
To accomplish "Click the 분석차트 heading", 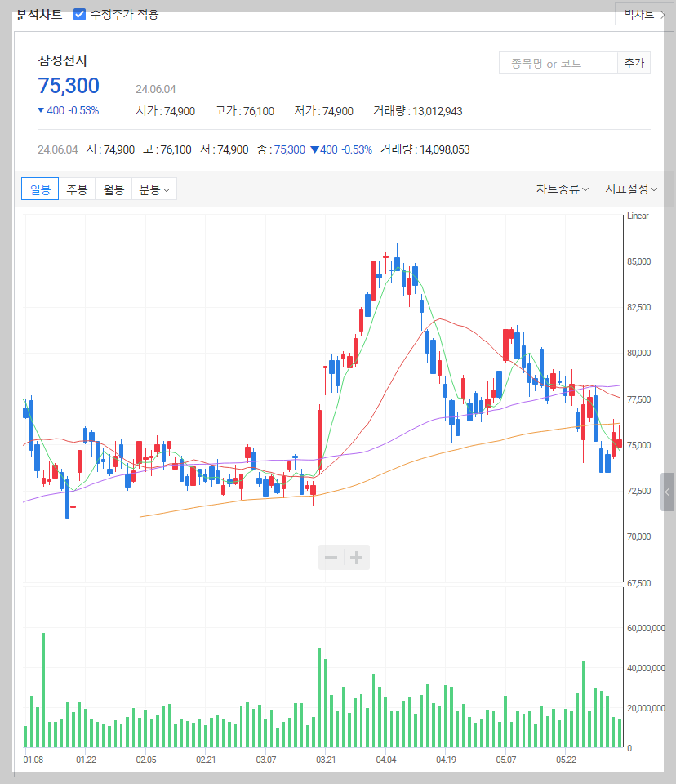I will pos(39,15).
